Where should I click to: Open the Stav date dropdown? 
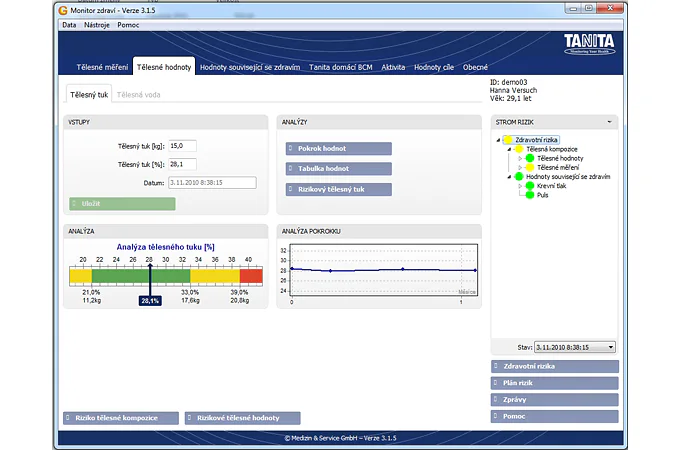point(610,347)
